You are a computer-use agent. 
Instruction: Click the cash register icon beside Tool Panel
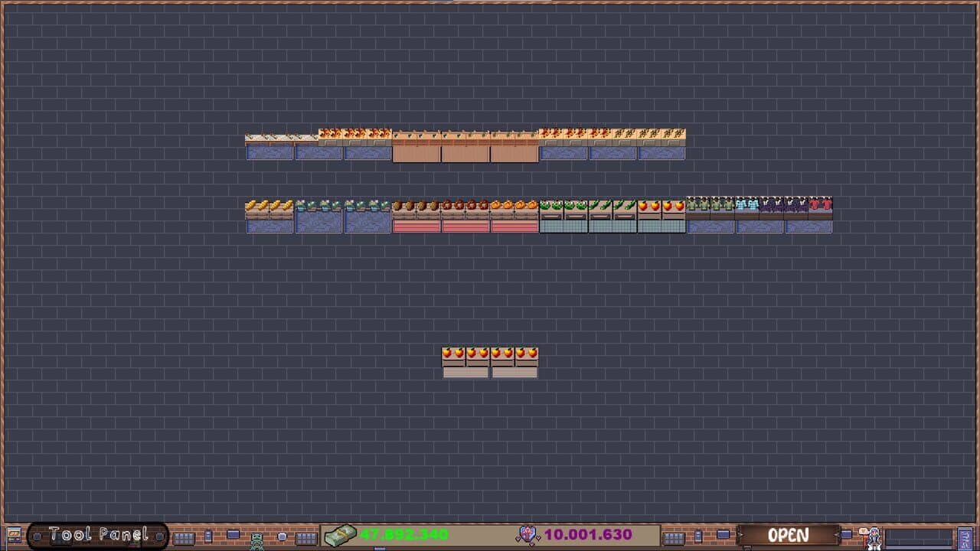(x=14, y=535)
